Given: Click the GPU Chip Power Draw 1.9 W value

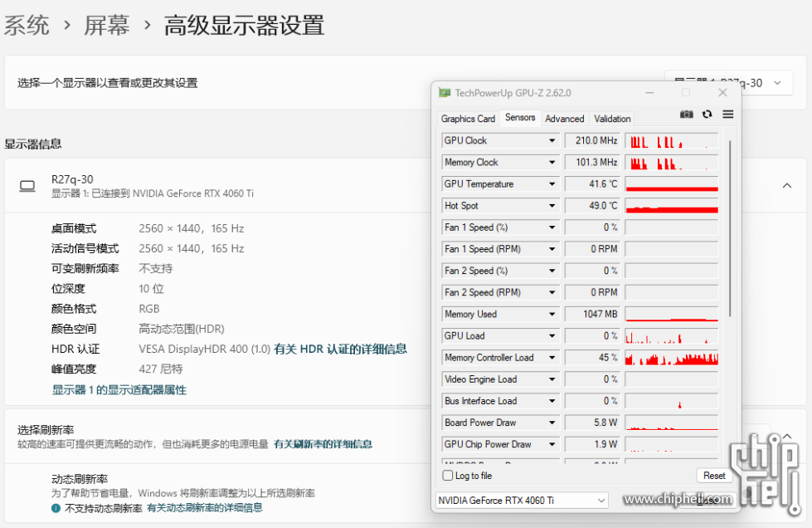Looking at the screenshot, I should pos(593,445).
